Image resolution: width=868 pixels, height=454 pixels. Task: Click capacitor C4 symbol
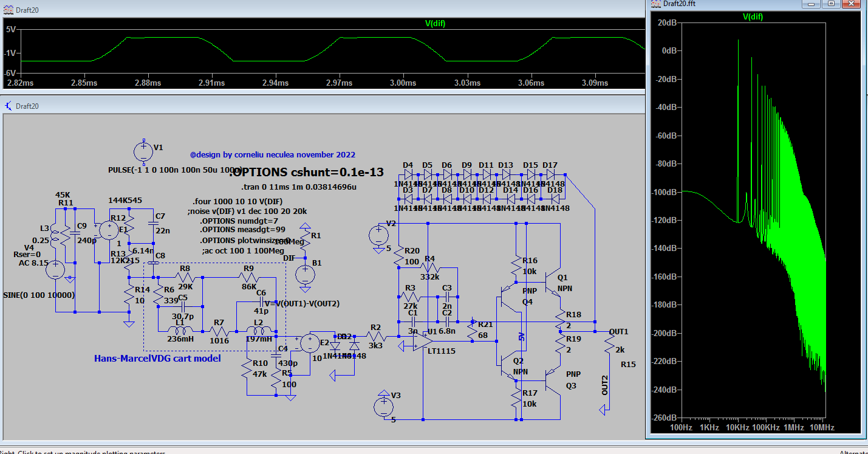click(276, 356)
